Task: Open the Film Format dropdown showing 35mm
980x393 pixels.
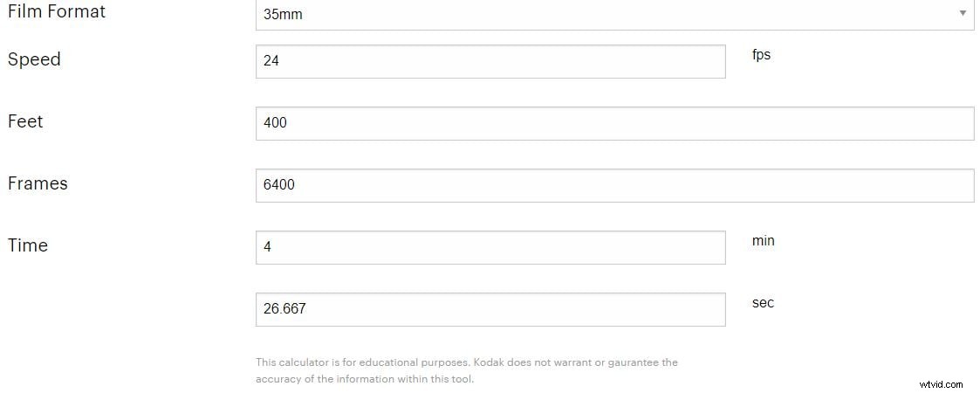Action: point(611,14)
